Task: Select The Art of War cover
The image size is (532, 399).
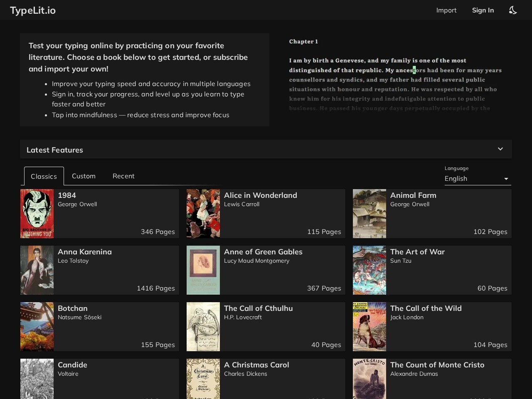Action: coord(369,270)
